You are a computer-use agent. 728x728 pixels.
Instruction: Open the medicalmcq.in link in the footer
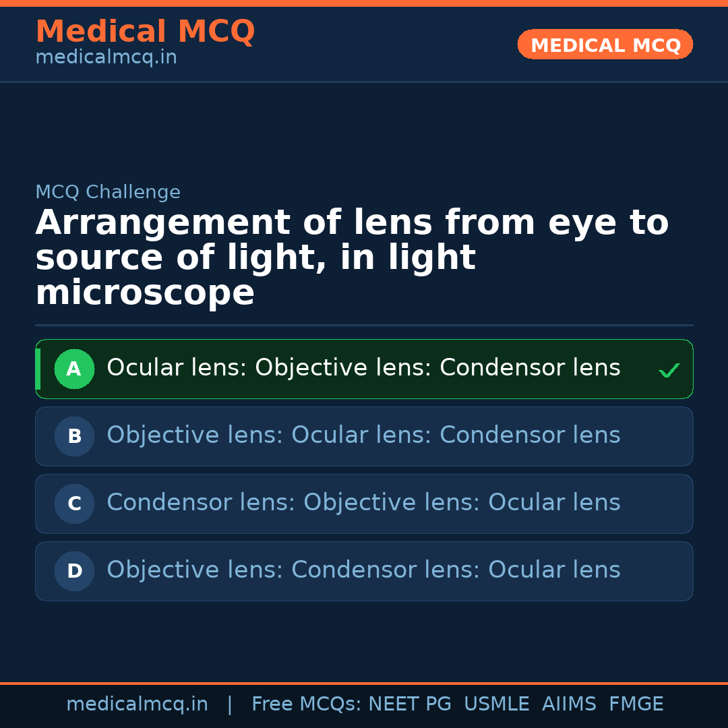tap(137, 704)
